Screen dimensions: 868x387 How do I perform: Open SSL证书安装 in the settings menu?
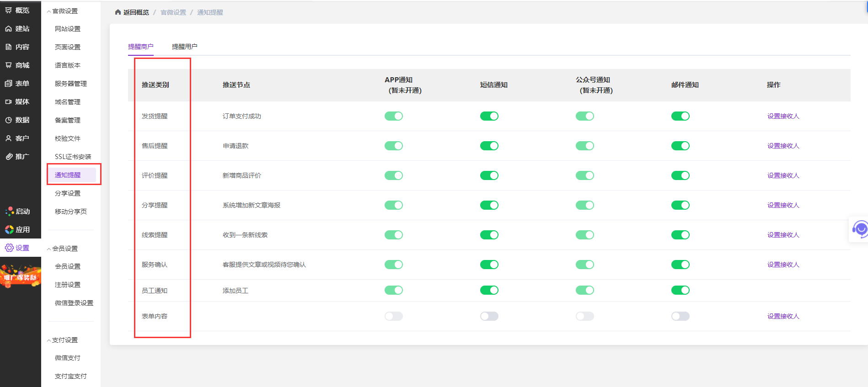coord(73,157)
